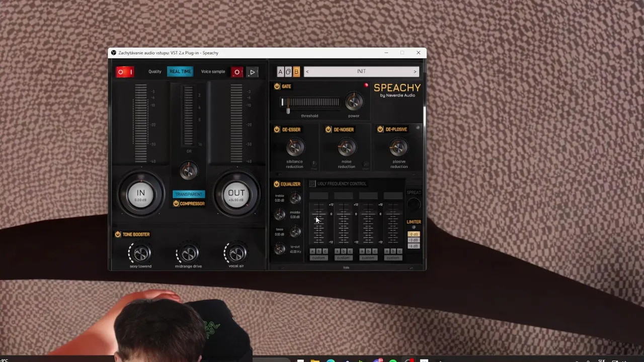Select option c under second frequency band
The image size is (644, 362).
click(x=350, y=251)
